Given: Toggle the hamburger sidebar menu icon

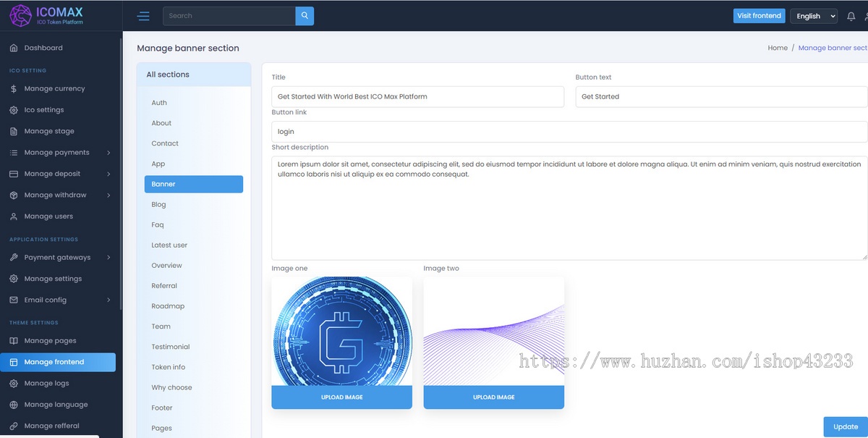Looking at the screenshot, I should [x=143, y=16].
